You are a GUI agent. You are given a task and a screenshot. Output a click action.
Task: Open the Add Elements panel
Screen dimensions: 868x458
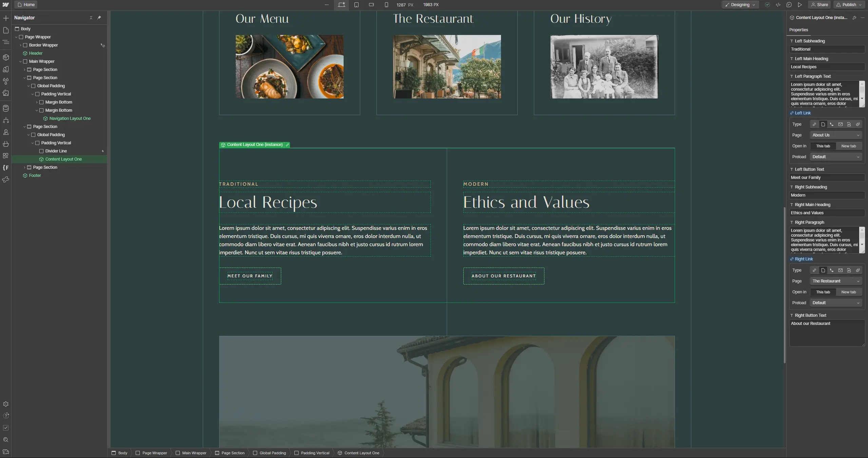[6, 18]
